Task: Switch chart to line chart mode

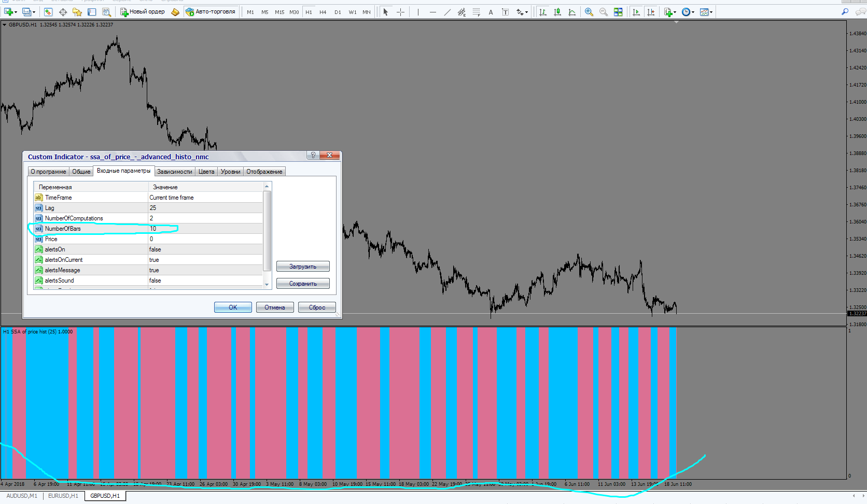Action: 572,12
